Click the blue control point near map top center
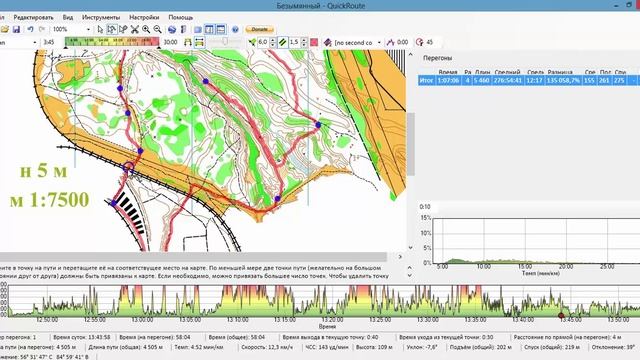Image resolution: width=640 pixels, height=360 pixels. pos(206,82)
